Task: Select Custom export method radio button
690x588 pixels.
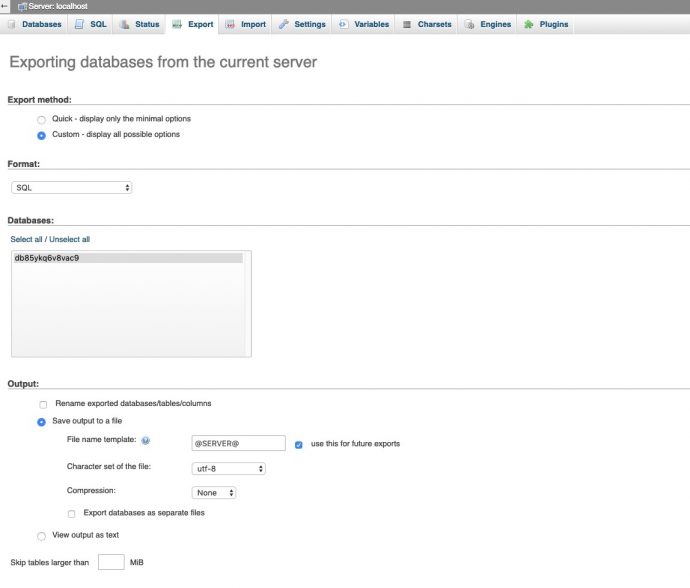Action: 41,136
